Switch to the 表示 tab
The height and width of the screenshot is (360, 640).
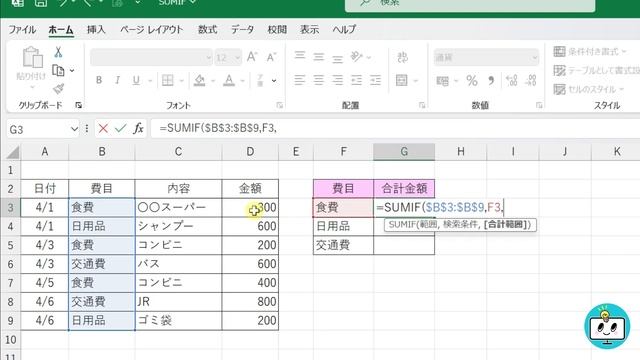pyautogui.click(x=309, y=30)
